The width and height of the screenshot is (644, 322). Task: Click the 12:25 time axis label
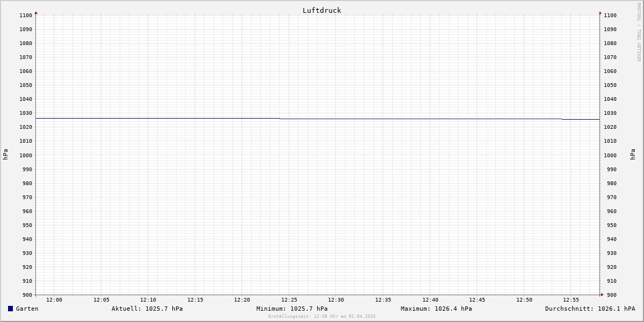289,300
